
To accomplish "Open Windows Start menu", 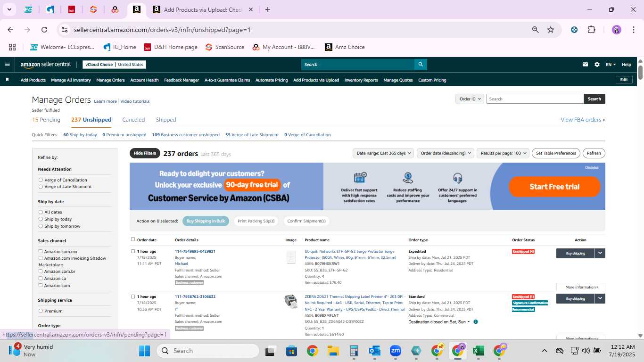I will tap(144, 351).
